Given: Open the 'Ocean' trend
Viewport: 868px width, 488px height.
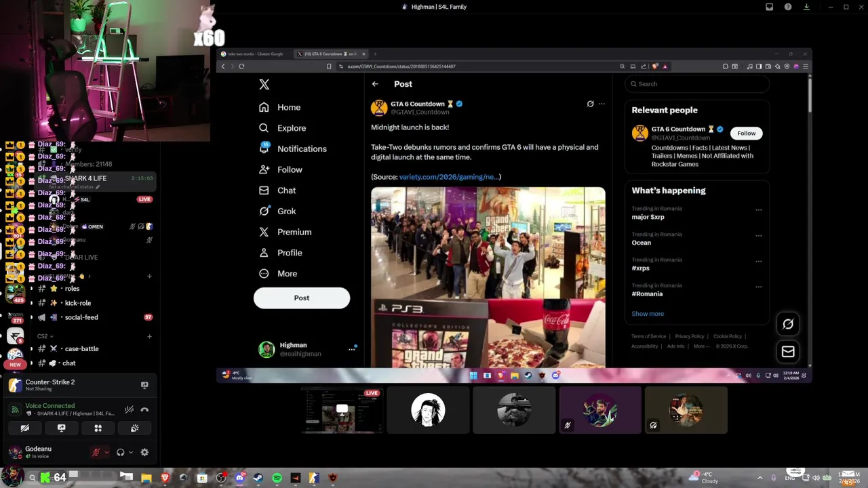Looking at the screenshot, I should click(x=642, y=243).
